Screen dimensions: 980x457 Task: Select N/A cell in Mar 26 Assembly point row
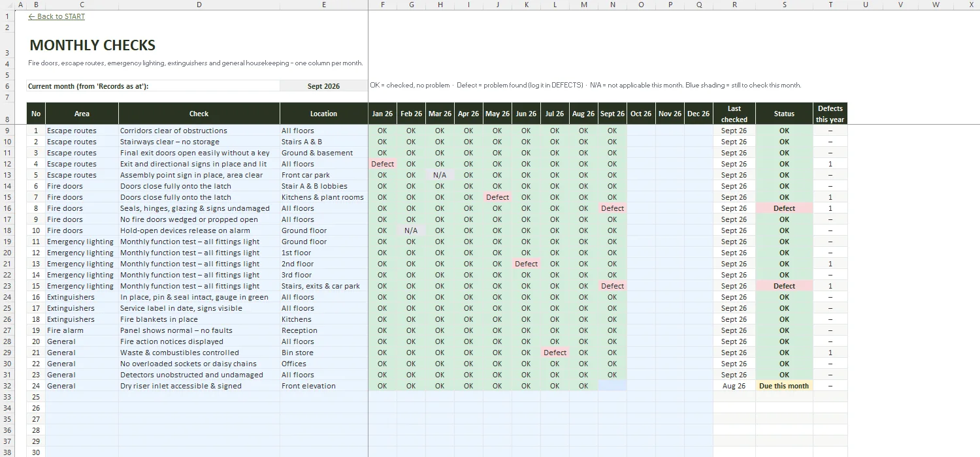pos(440,175)
